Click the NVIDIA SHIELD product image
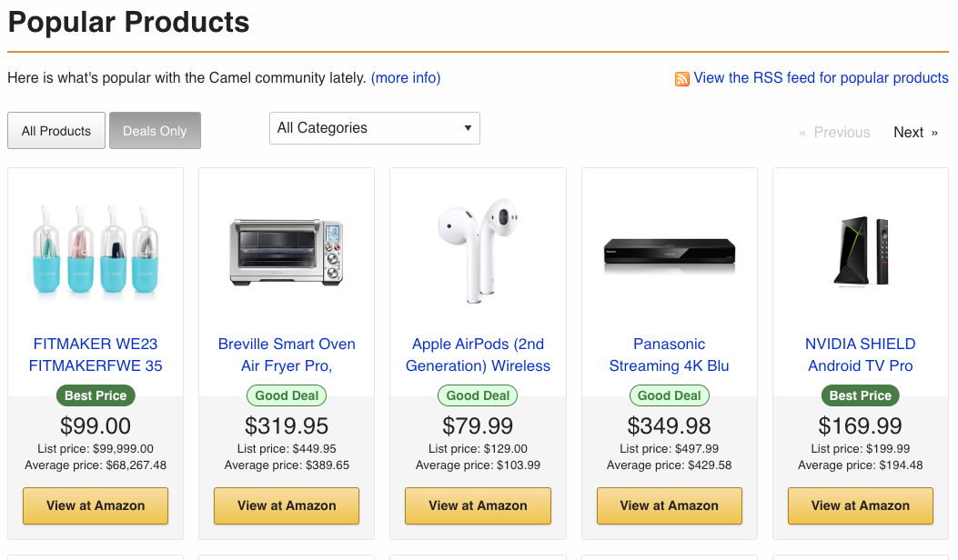The height and width of the screenshot is (560, 958). tap(861, 252)
